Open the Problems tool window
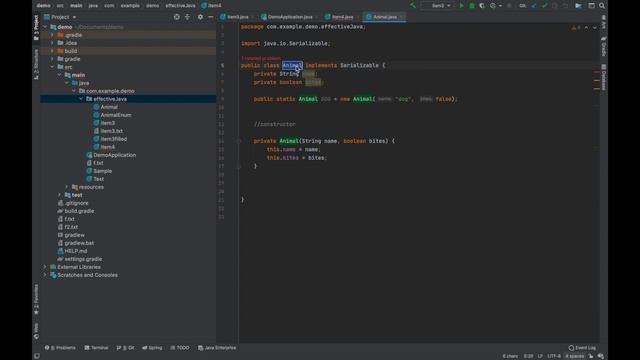This screenshot has height=360, width=640. point(60,348)
